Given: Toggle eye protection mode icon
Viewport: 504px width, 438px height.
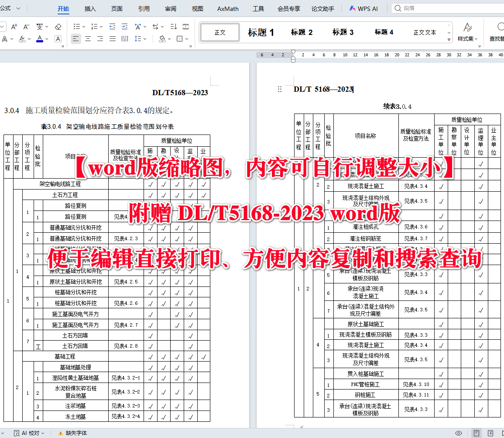Looking at the screenshot, I should click(x=459, y=433).
